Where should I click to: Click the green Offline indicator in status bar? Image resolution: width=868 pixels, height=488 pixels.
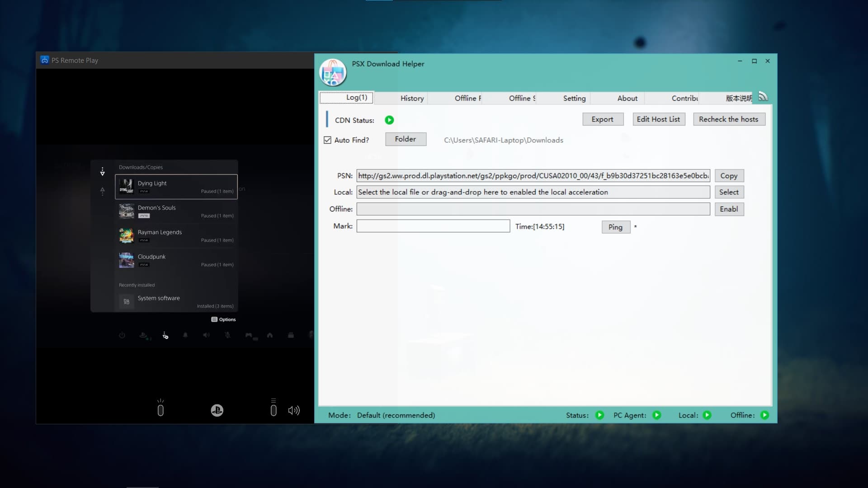click(764, 415)
